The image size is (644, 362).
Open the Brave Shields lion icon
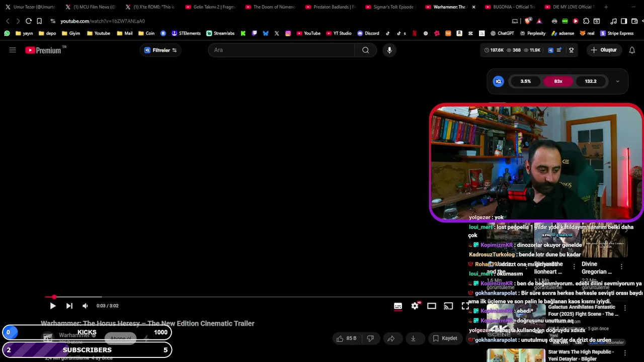[527, 21]
